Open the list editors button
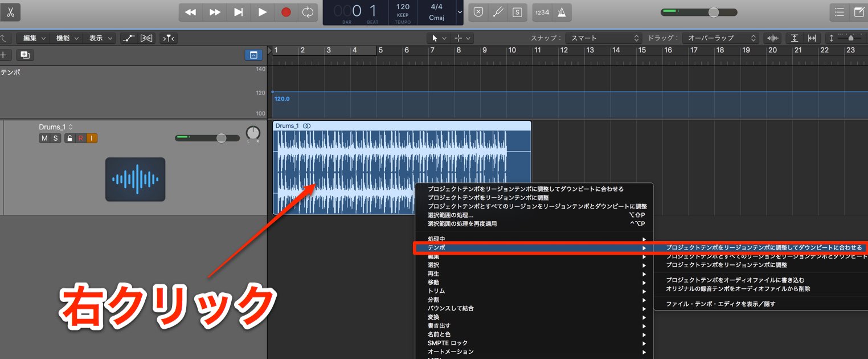The height and width of the screenshot is (359, 868). click(x=839, y=12)
